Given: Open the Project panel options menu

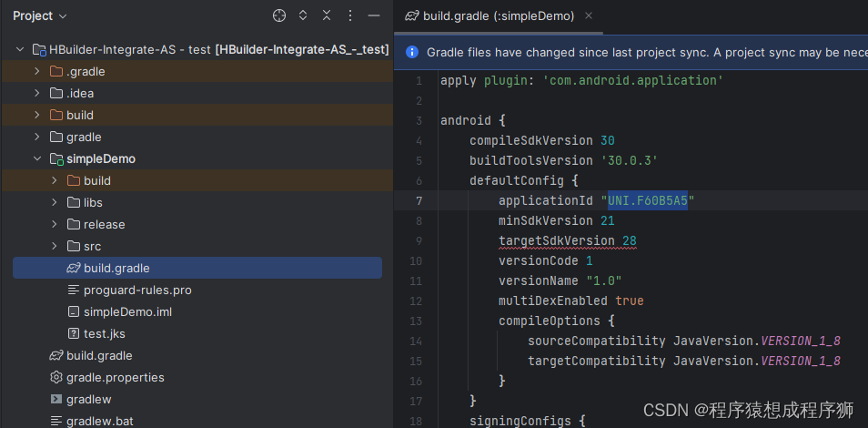Looking at the screenshot, I should point(350,15).
